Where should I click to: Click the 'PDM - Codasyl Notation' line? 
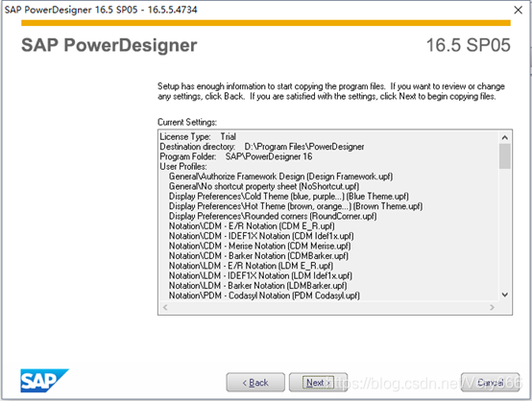(x=264, y=295)
